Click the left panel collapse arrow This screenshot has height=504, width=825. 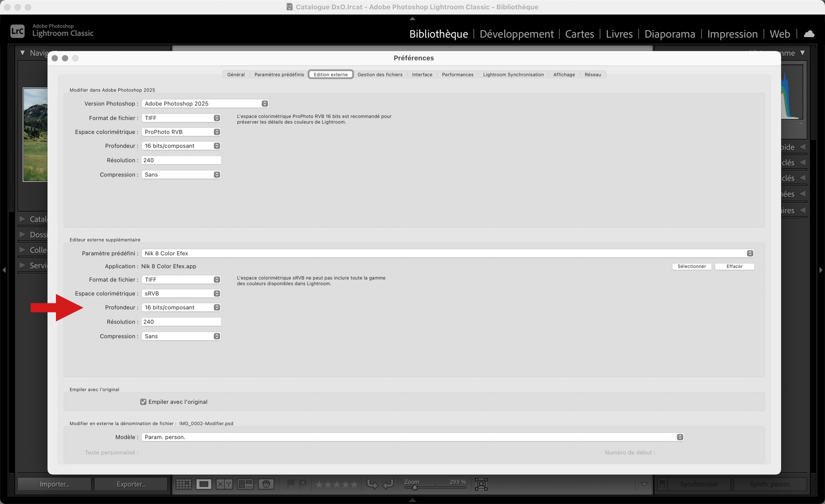4,270
